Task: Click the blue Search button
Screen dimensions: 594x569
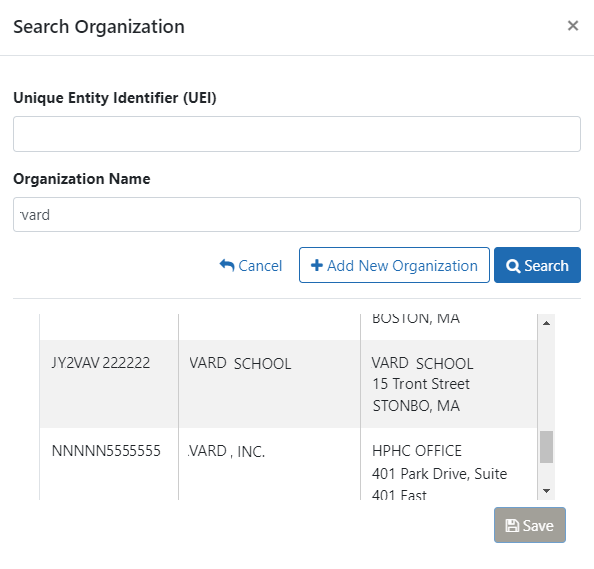Action: 537,265
